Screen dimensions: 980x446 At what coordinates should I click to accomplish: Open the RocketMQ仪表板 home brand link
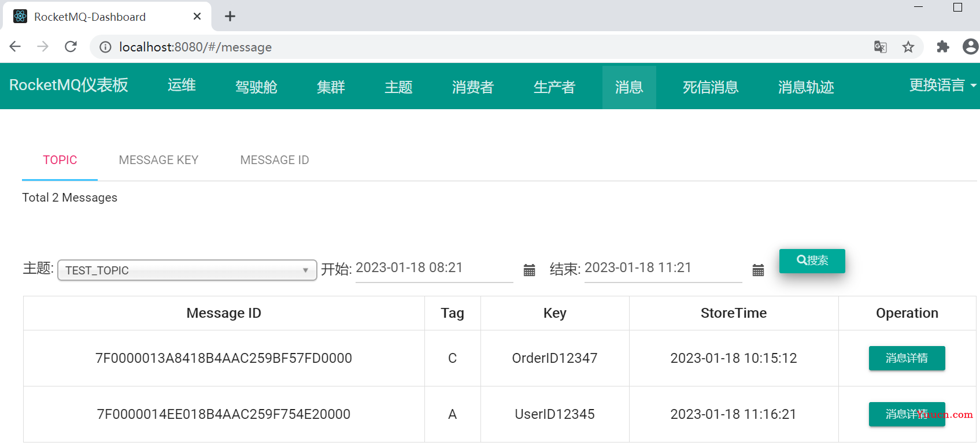pyautogui.click(x=69, y=85)
